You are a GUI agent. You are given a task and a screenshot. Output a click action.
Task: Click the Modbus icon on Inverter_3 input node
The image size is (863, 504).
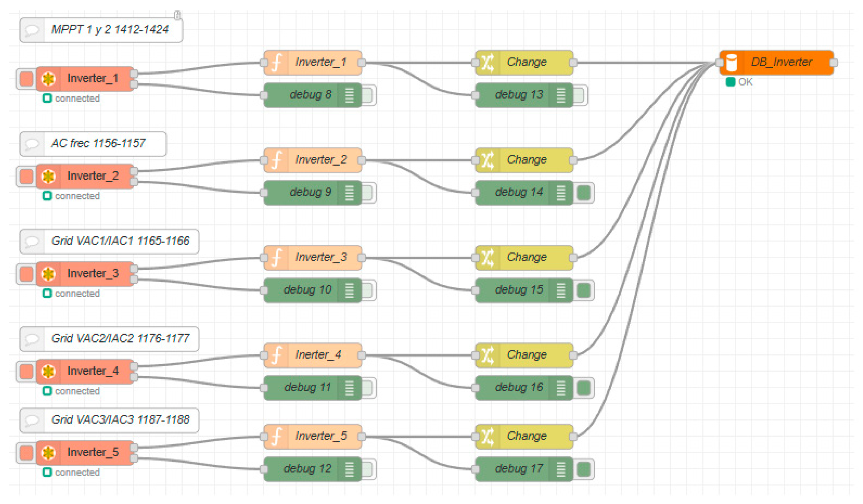point(49,274)
